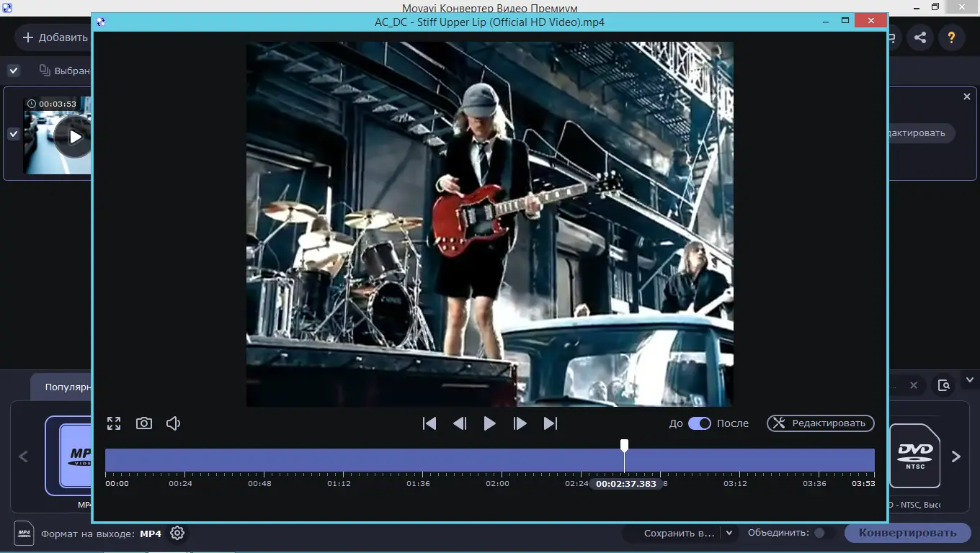Mute the preview volume speaker icon

[x=173, y=423]
